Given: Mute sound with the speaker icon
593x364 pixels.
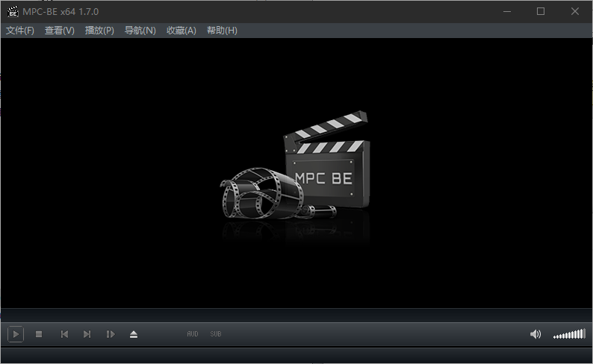Looking at the screenshot, I should pyautogui.click(x=535, y=334).
